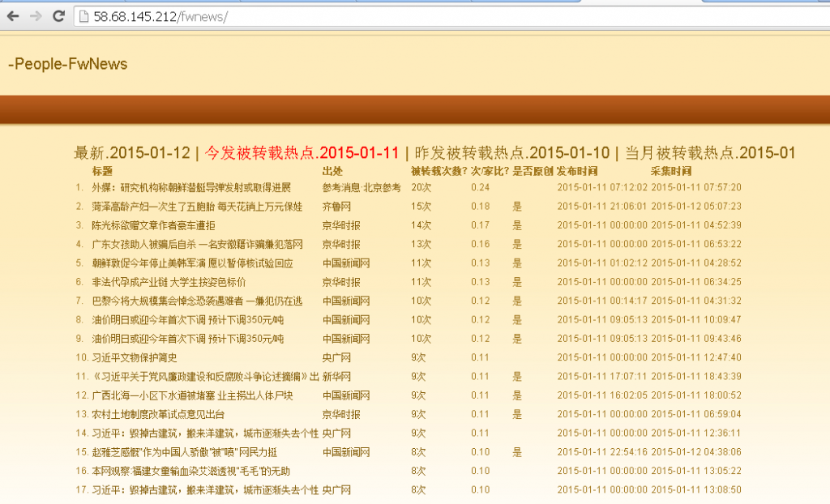The height and width of the screenshot is (504, 830).
Task: Switch to the 最新.2015-01-12 tab
Action: click(131, 153)
